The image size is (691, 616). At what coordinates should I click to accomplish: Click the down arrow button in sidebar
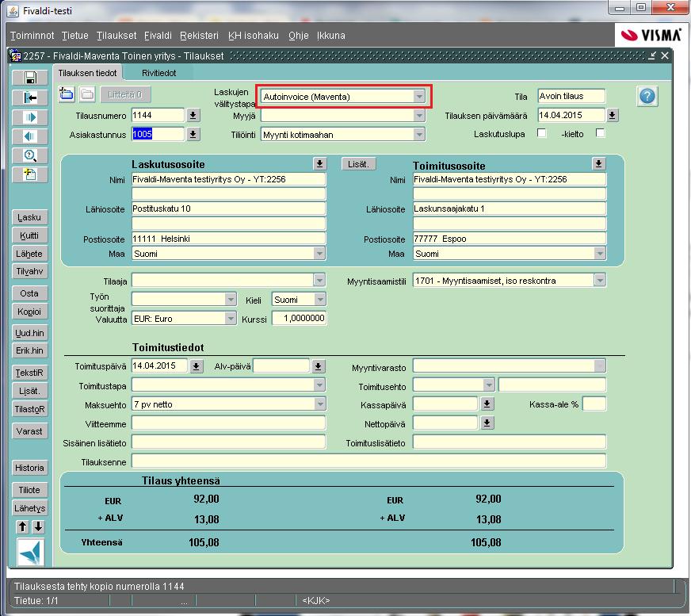(x=38, y=526)
